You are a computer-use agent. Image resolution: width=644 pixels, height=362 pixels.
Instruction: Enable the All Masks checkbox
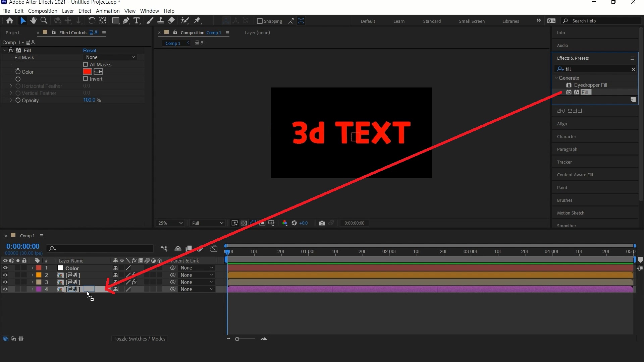(86, 64)
